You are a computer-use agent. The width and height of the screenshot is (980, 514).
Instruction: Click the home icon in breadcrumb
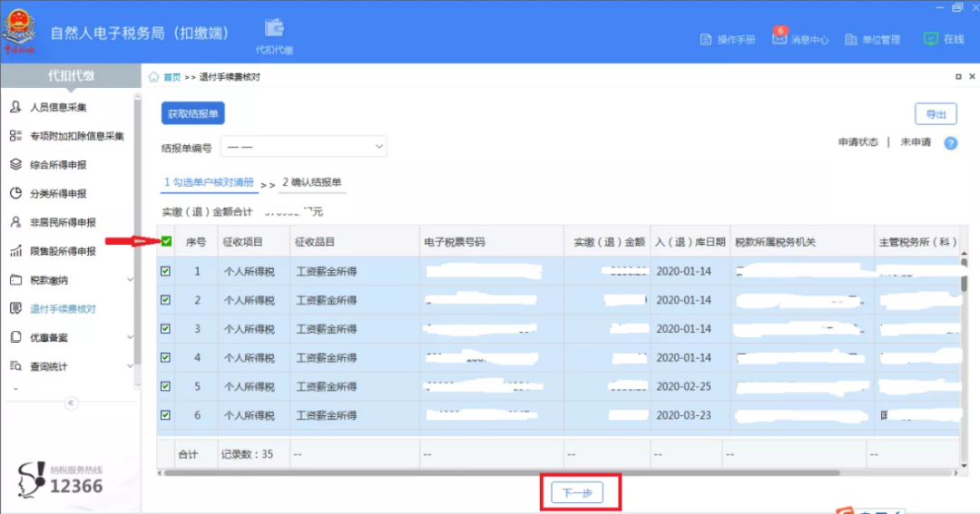click(x=153, y=77)
